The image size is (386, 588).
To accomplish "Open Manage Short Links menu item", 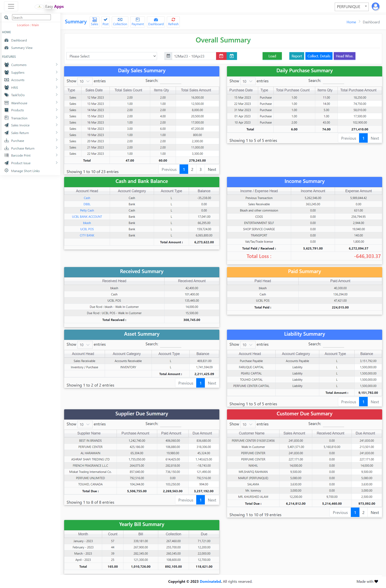I will click(25, 171).
